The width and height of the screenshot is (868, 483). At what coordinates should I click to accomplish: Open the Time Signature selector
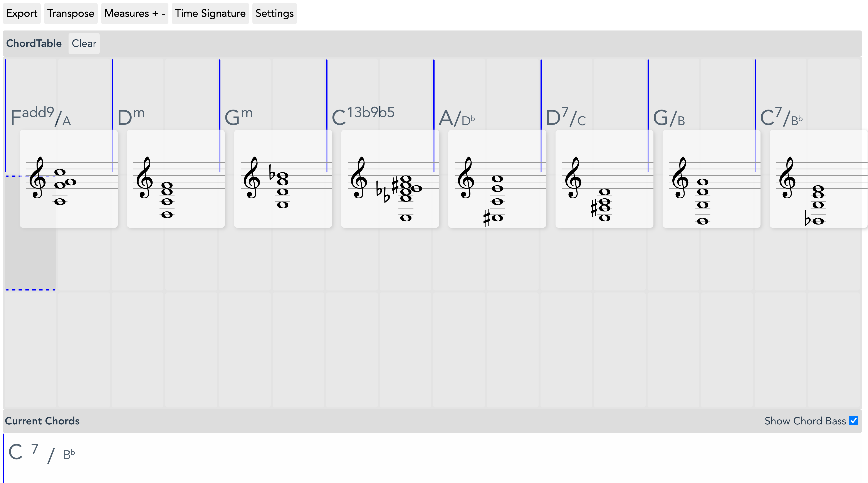tap(210, 14)
